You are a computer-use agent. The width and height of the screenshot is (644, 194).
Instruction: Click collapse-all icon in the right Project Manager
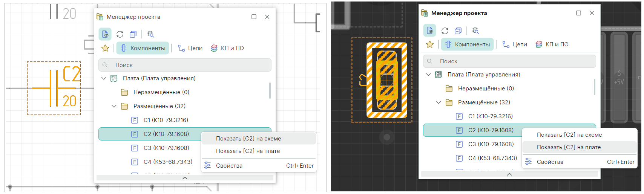(458, 31)
